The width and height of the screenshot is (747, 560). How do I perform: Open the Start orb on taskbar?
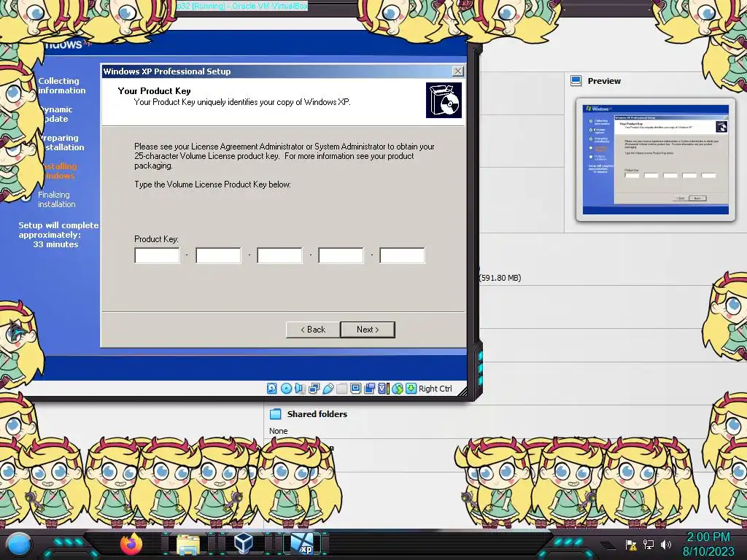pyautogui.click(x=19, y=544)
